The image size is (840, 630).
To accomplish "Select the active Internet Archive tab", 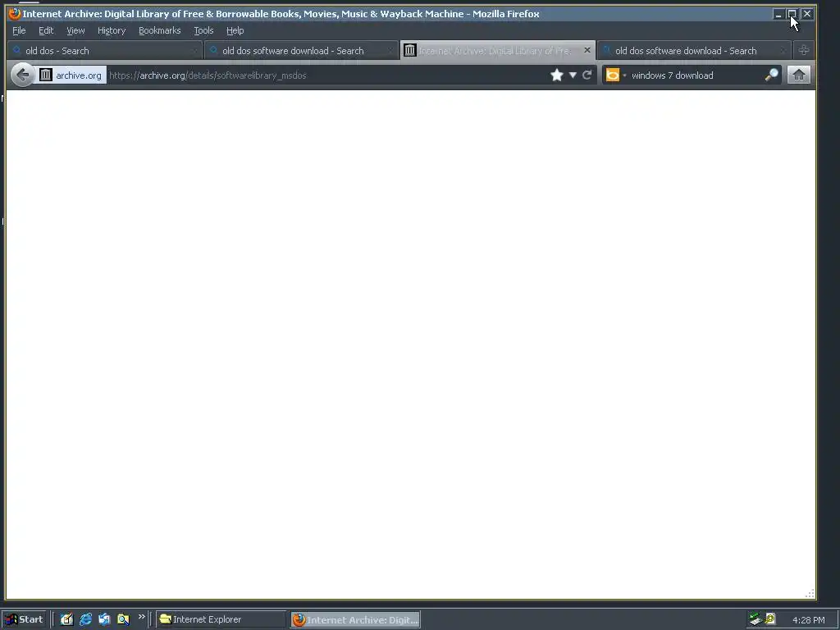I will [x=498, y=51].
